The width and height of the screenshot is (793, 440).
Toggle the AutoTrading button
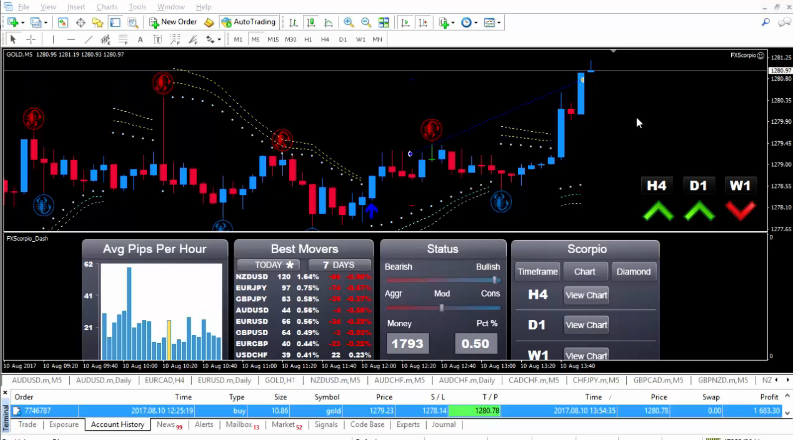tap(248, 22)
